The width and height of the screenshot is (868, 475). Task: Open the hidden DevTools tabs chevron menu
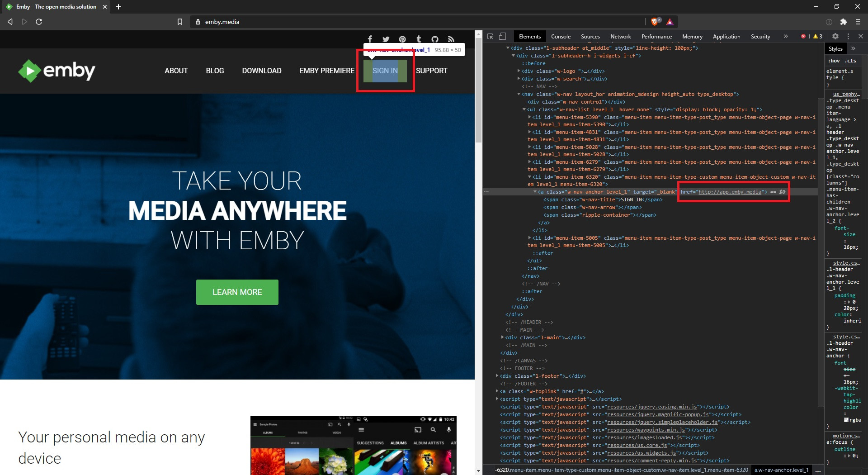tap(786, 36)
